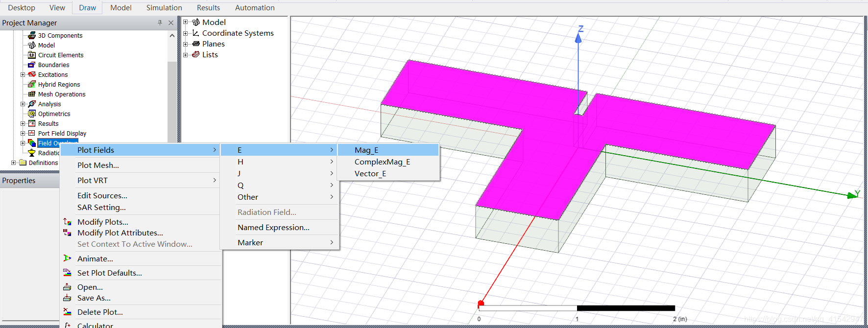Click the Results icon in project tree

coord(32,123)
